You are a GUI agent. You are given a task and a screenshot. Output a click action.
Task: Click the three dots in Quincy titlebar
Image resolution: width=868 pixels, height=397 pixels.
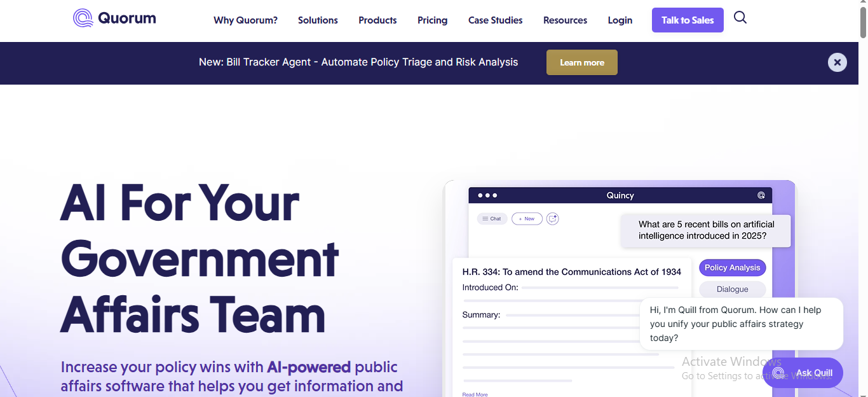[487, 195]
